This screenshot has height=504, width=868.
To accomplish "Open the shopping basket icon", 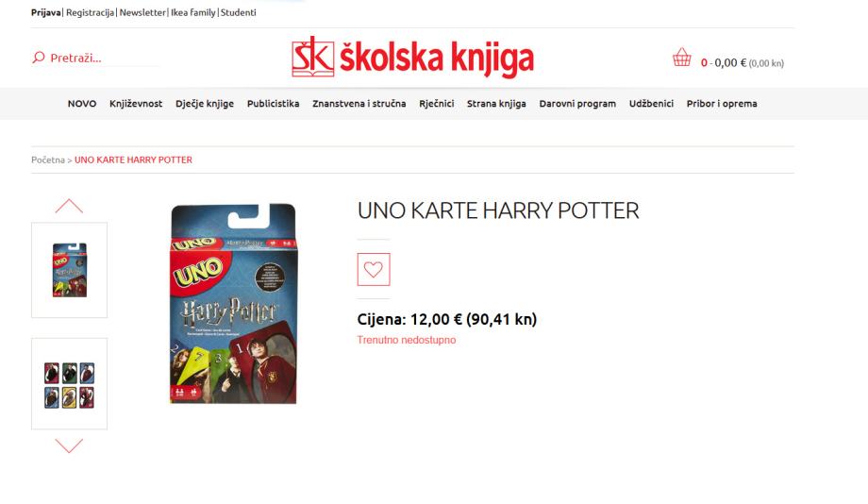I will pyautogui.click(x=681, y=57).
